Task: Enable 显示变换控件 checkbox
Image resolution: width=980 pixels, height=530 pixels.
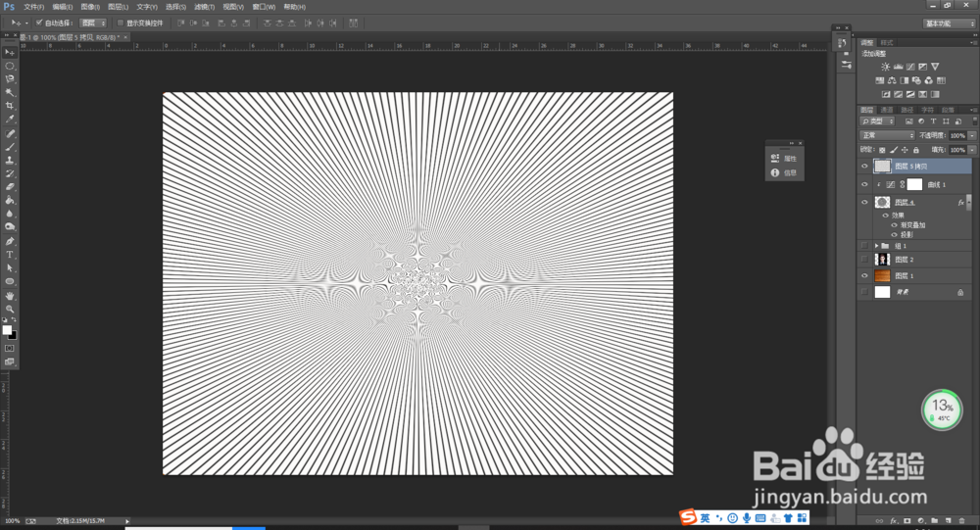Action: click(x=120, y=23)
